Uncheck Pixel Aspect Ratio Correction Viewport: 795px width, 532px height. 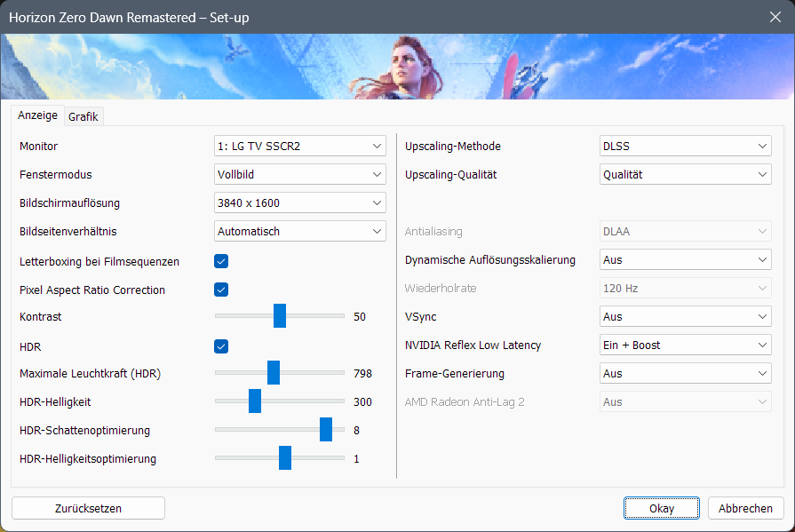point(221,290)
